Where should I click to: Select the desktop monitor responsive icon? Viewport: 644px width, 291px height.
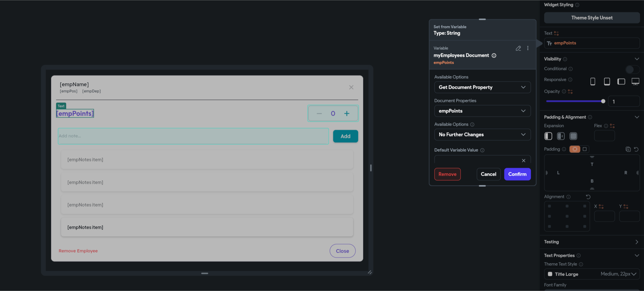click(635, 81)
